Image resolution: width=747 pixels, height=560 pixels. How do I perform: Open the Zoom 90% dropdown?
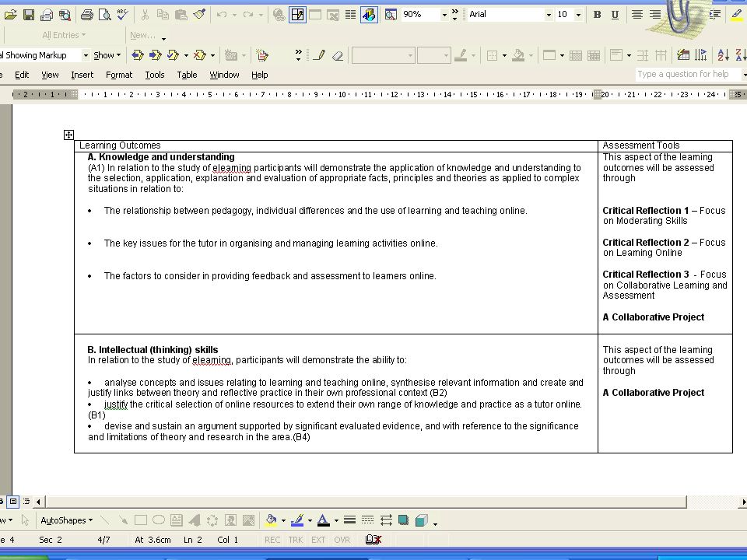444,15
